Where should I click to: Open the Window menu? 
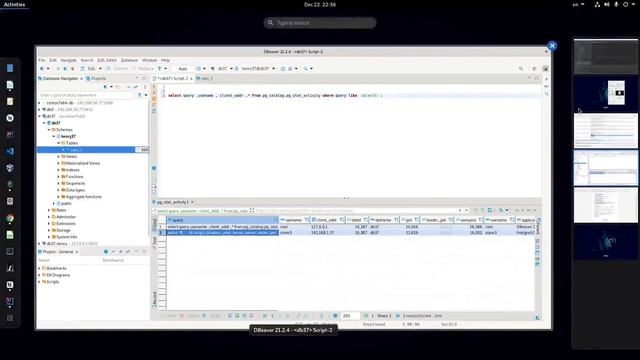click(149, 60)
